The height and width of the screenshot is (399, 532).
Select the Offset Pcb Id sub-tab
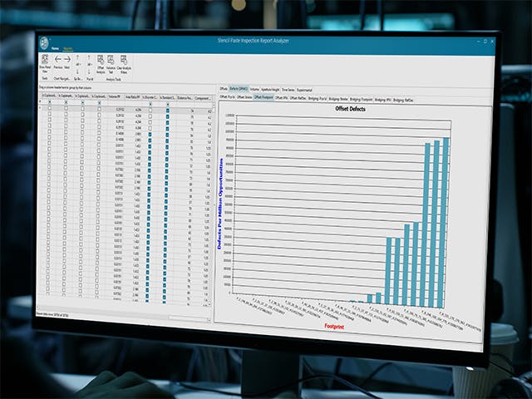tap(227, 96)
